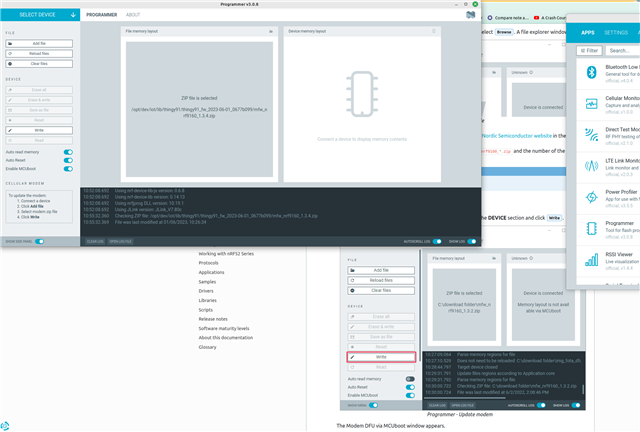This screenshot has width=640, height=432.
Task: Turn off the Show log switch
Action: [472, 241]
